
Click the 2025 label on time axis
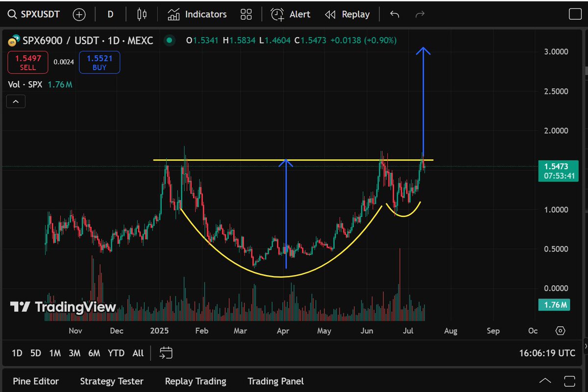tap(159, 331)
